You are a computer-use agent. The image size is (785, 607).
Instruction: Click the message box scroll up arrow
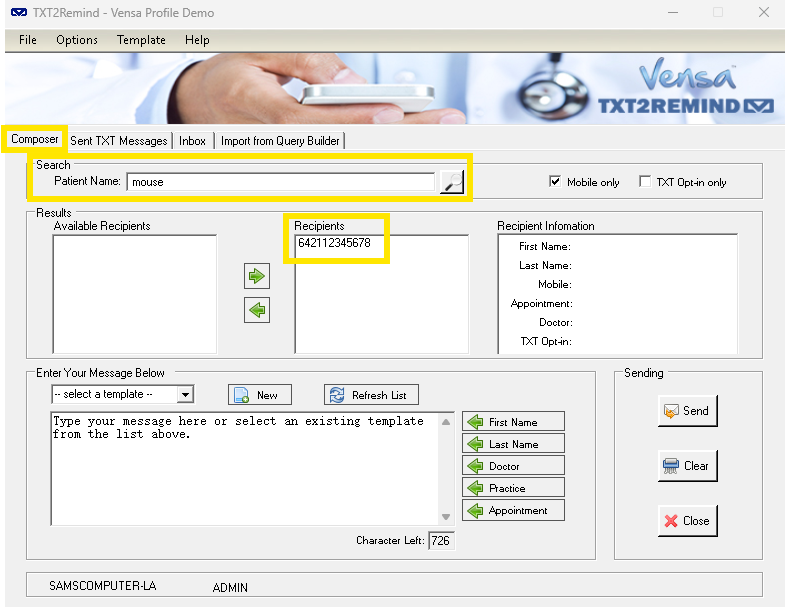coord(446,422)
